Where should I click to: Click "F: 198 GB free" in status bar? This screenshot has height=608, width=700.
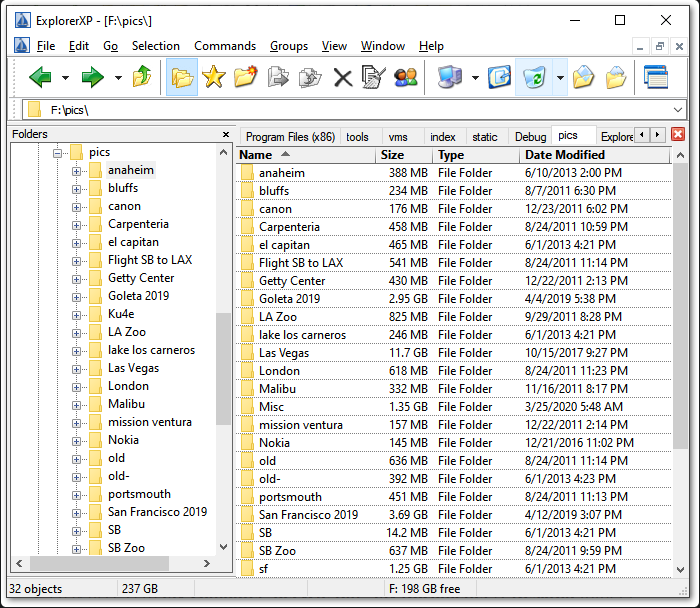click(425, 589)
